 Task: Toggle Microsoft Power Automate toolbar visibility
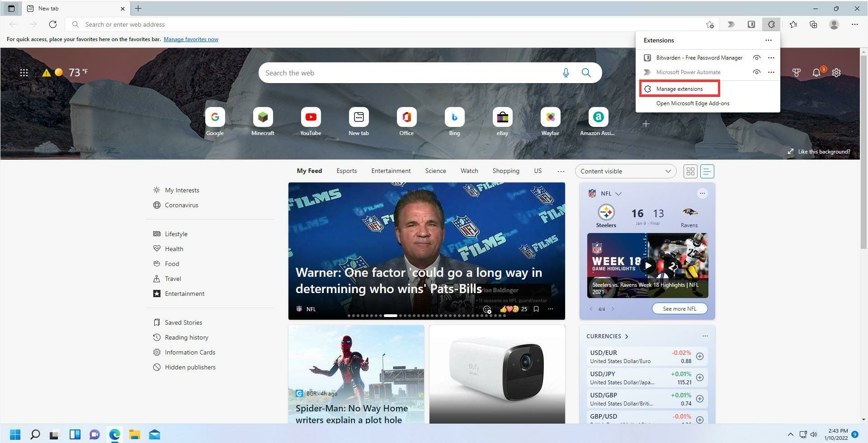click(x=756, y=72)
